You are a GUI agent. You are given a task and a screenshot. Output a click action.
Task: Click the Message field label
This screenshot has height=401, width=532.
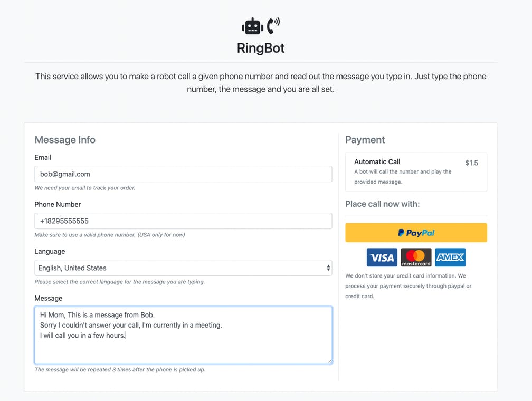coord(49,298)
